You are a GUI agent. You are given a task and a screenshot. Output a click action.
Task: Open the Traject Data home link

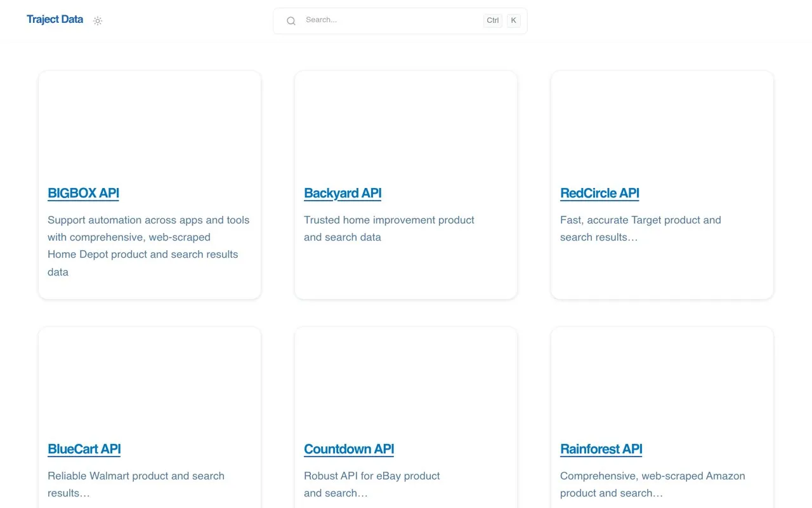coord(55,19)
